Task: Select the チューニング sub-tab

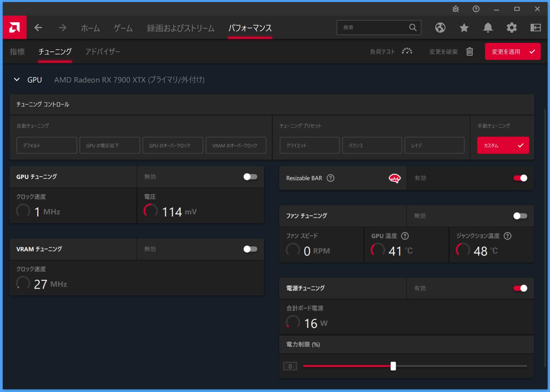Action: 55,52
